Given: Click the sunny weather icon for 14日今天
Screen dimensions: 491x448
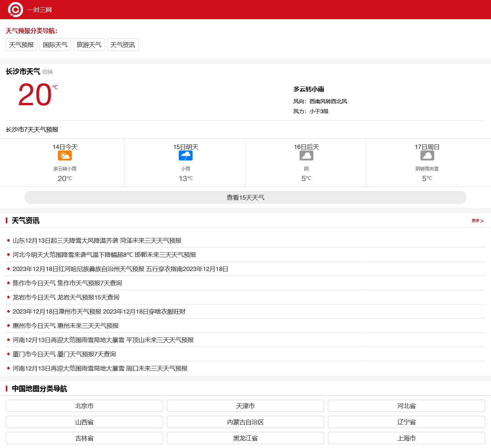Looking at the screenshot, I should click(65, 155).
